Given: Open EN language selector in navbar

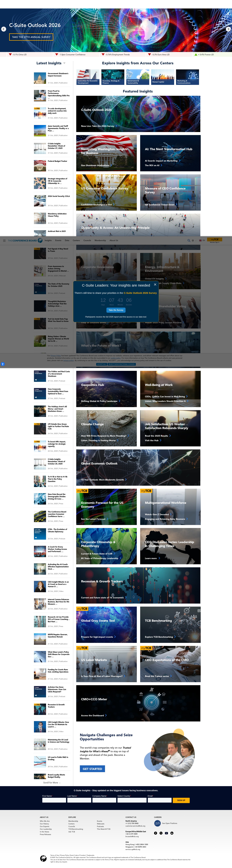Looking at the screenshot, I should [x=202, y=241].
